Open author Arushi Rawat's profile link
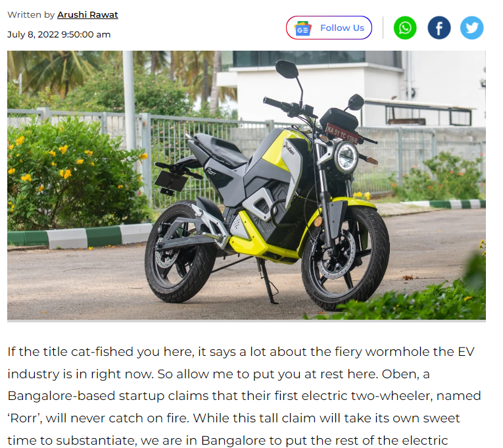This screenshot has height=448, width=503. tap(87, 14)
